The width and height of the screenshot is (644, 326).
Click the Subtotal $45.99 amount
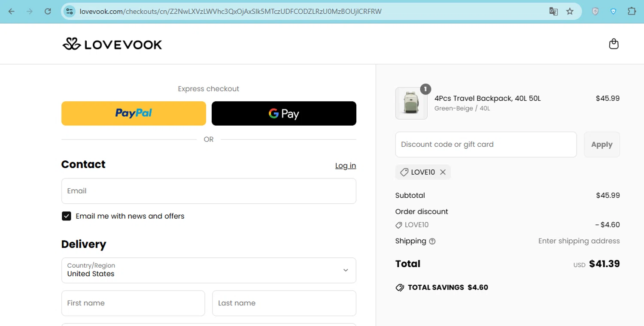[x=608, y=196]
